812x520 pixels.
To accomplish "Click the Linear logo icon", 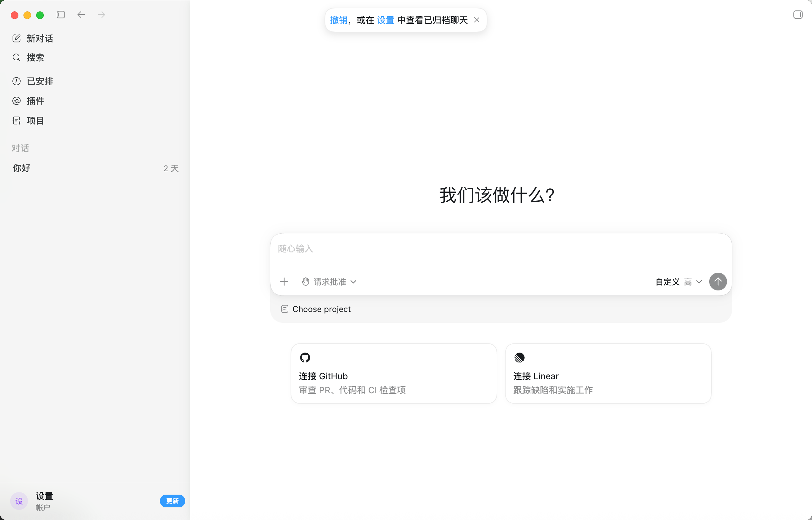I will point(520,358).
